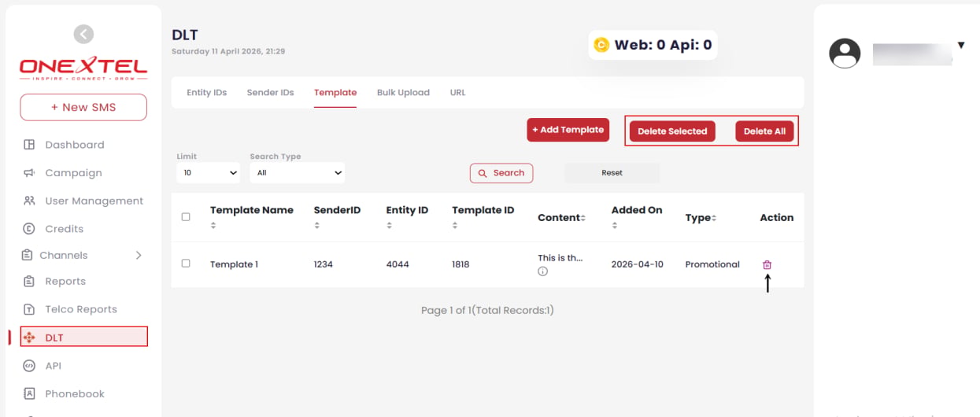Open Campaign in sidebar menu
980x417 pixels.
point(74,173)
